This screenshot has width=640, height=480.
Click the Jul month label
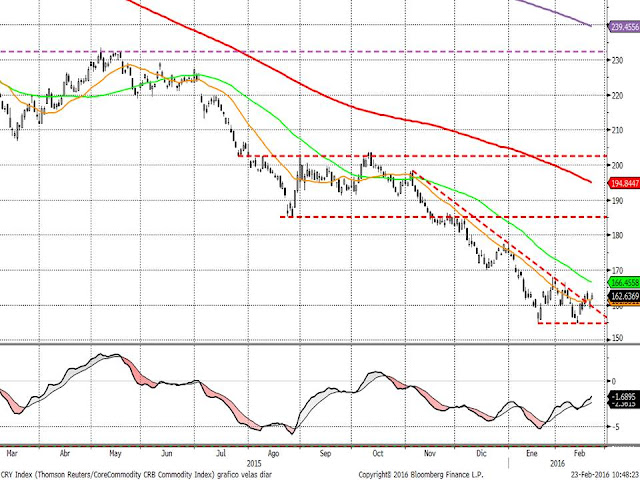point(221,453)
